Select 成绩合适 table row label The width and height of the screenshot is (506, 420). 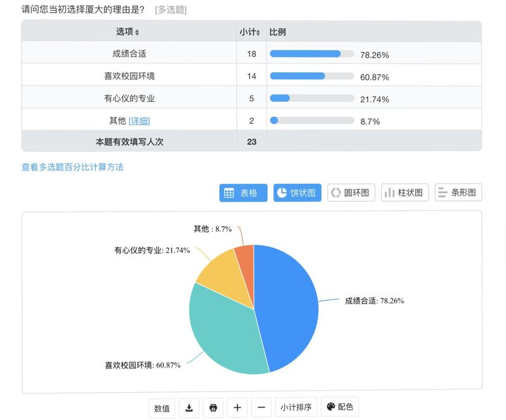(x=129, y=54)
